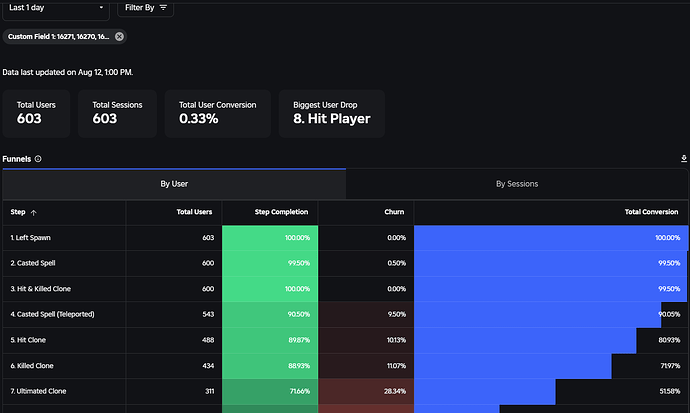Sort by the Step column arrow
690x413 pixels.
click(33, 212)
